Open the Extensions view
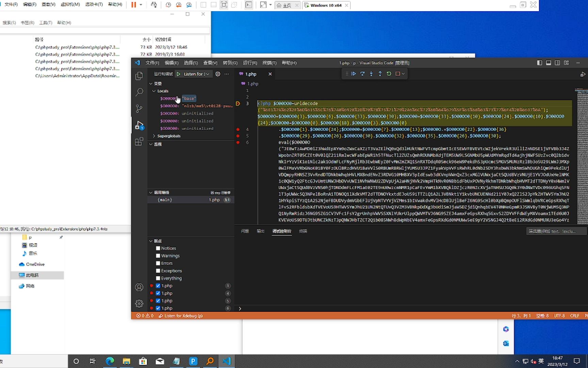 pyautogui.click(x=139, y=141)
